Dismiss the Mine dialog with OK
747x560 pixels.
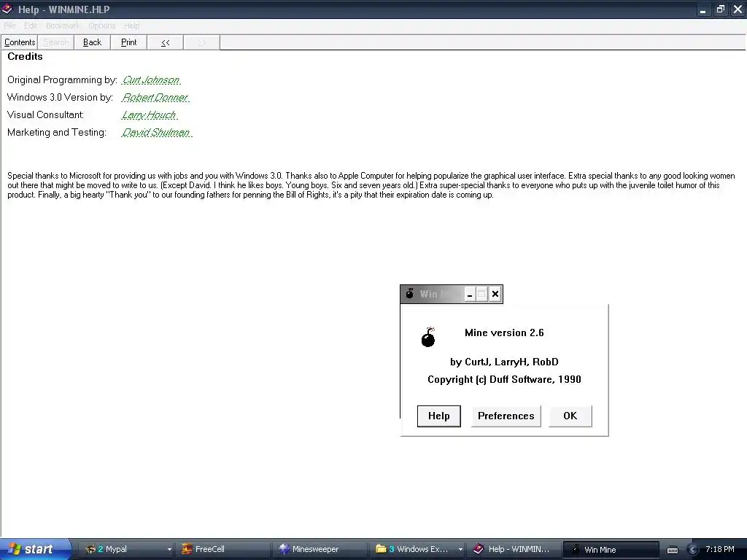[570, 416]
